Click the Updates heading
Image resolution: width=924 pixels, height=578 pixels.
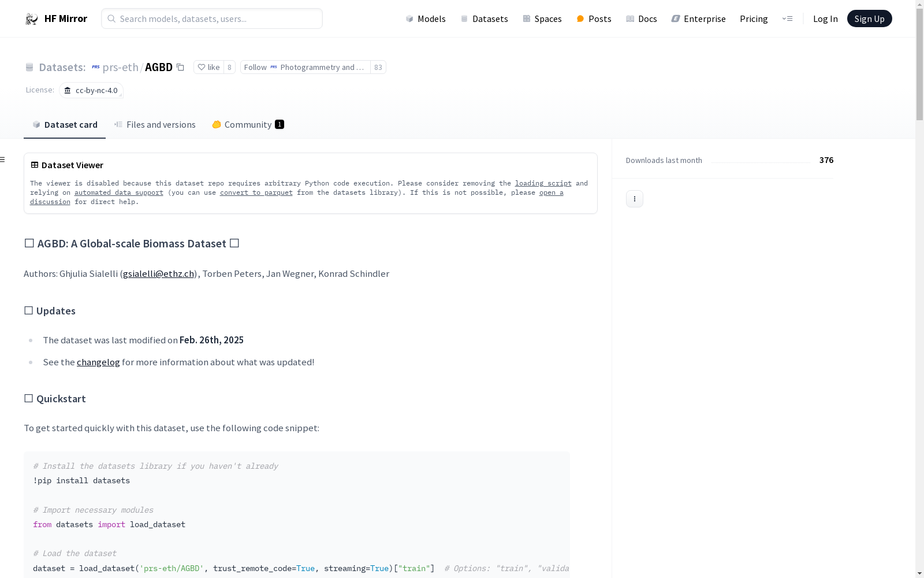coord(50,311)
